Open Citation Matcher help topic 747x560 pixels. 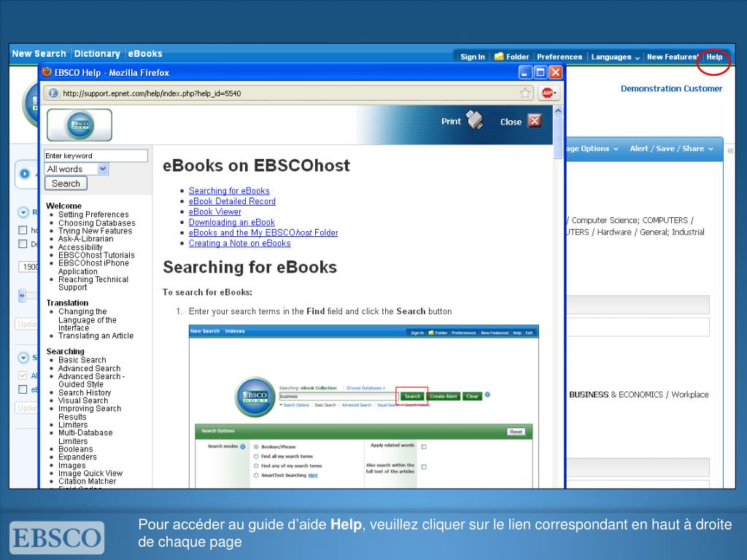point(88,481)
